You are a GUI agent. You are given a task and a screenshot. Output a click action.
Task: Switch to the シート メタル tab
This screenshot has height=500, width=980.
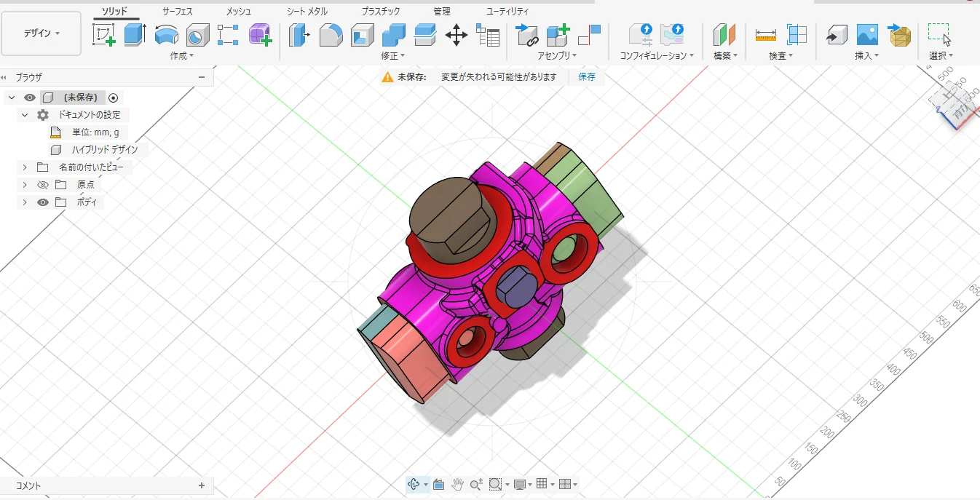tap(307, 12)
